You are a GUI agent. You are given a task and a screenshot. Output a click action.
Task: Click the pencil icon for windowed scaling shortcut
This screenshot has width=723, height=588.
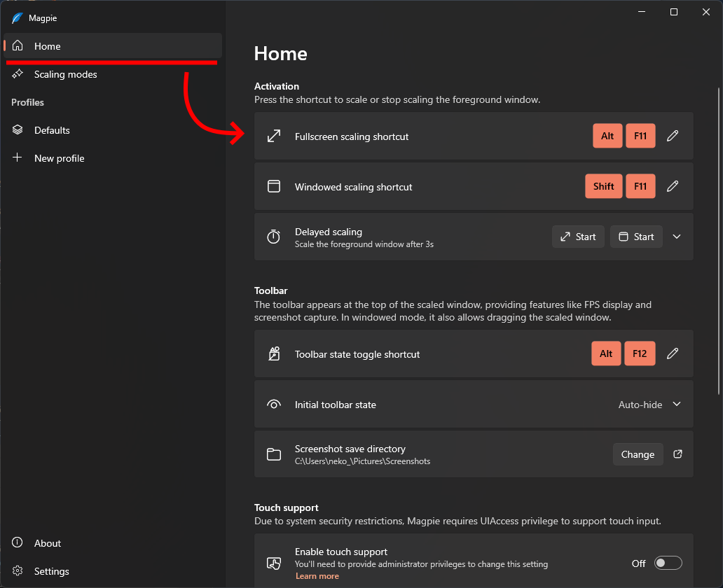click(673, 186)
